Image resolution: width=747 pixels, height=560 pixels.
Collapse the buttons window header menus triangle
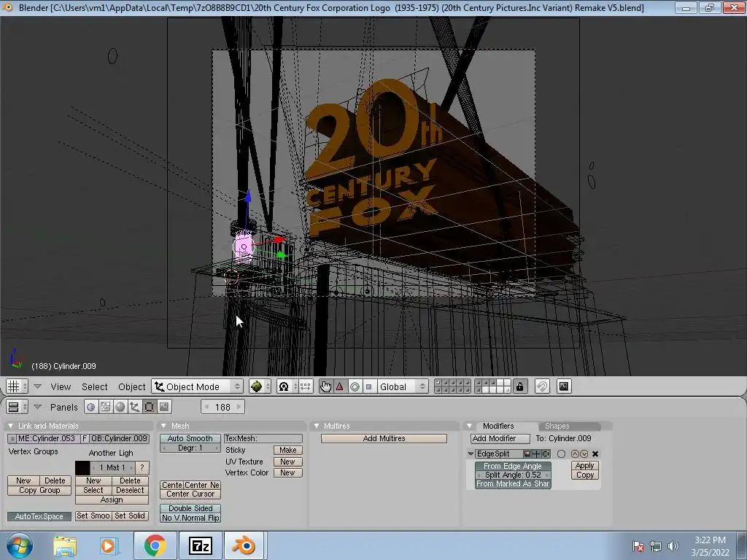pyautogui.click(x=38, y=407)
